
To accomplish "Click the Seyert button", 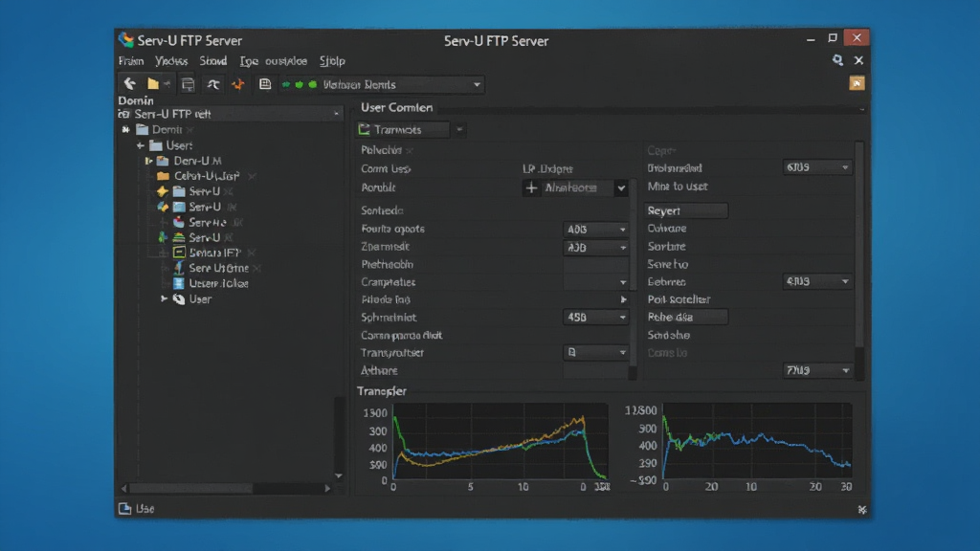I will 686,210.
